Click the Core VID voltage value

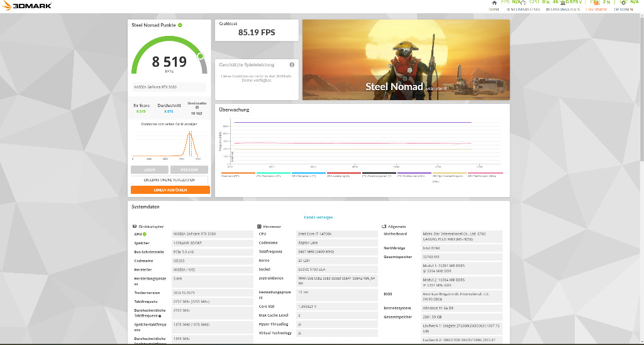(337, 307)
